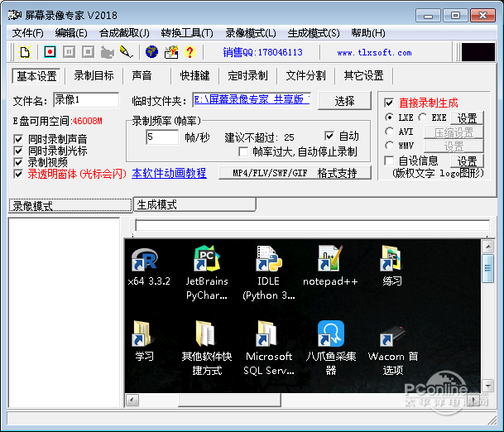Click the camera toolbar icon

[107, 52]
